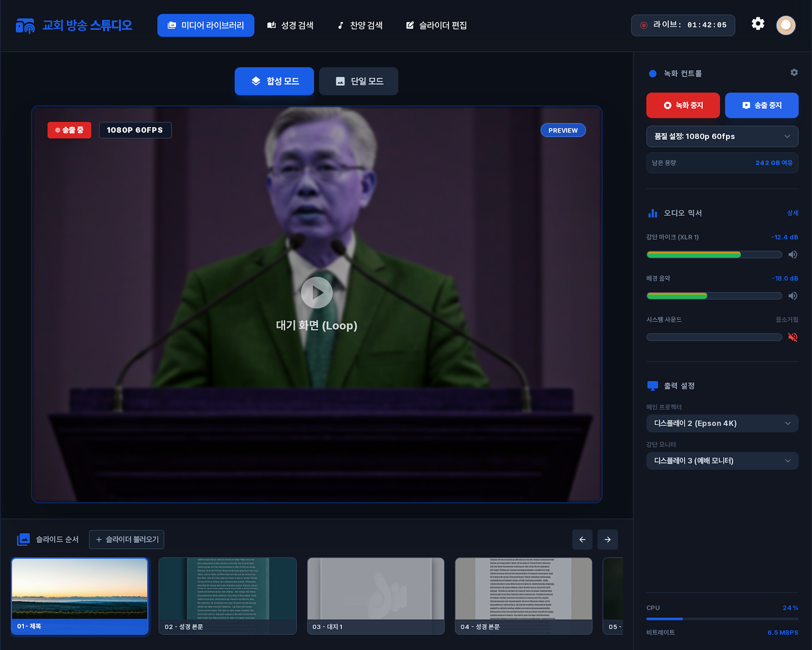
Task: Click the 출력 설정 monitor icon
Action: pyautogui.click(x=652, y=385)
